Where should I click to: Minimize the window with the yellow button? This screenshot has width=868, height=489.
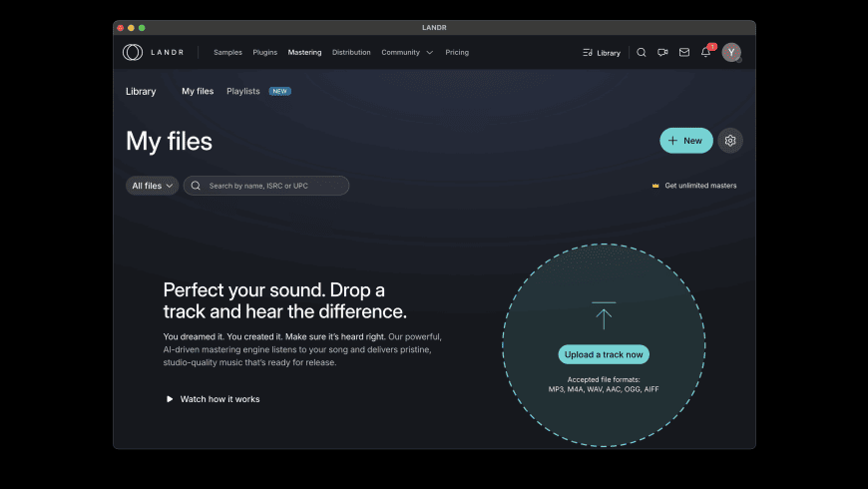point(131,28)
